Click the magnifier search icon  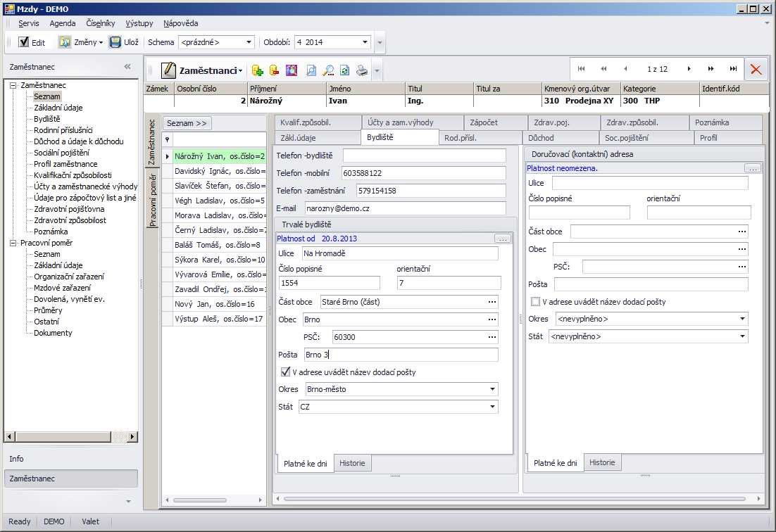pyautogui.click(x=328, y=70)
